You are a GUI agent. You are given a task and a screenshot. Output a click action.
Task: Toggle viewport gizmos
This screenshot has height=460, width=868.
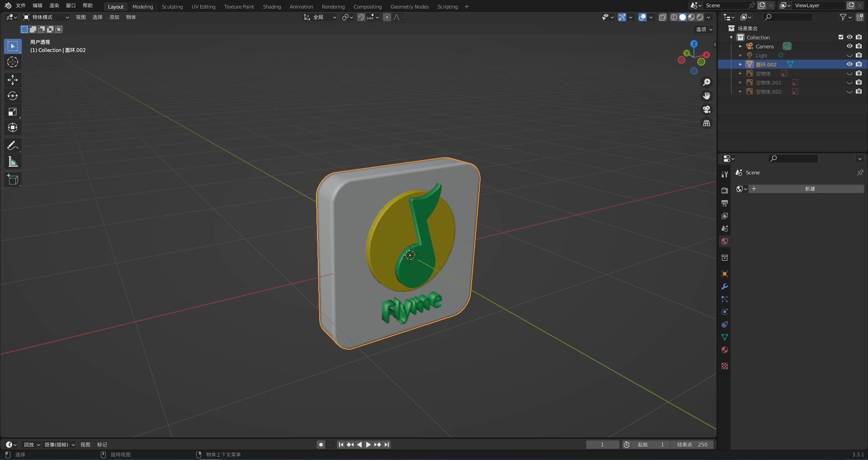(x=622, y=17)
